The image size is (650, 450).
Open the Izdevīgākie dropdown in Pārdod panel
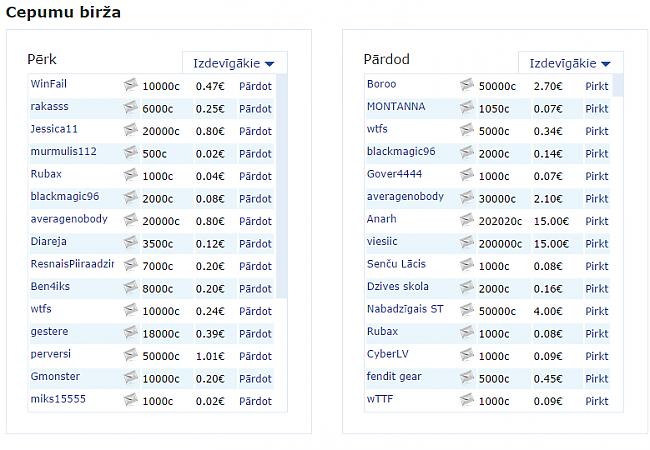coord(571,63)
